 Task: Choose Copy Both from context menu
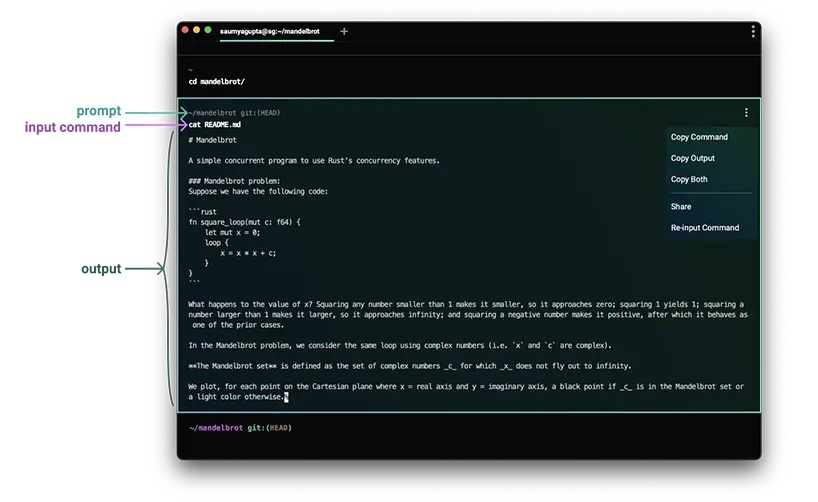point(689,179)
